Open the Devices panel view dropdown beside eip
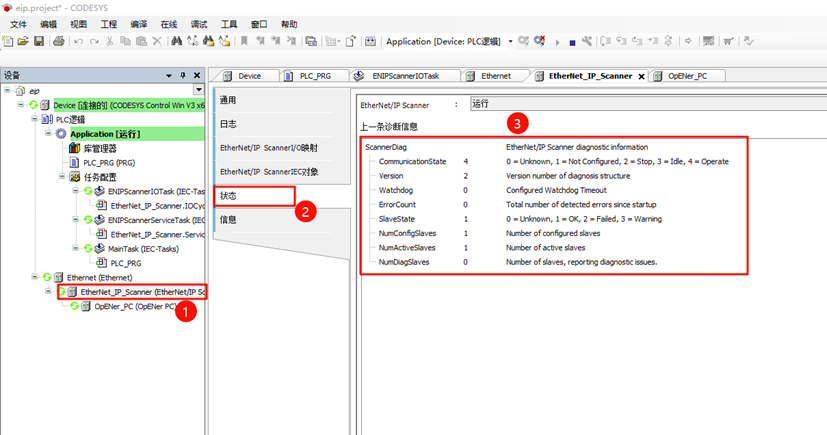Viewport: 827px width, 435px height. (198, 90)
